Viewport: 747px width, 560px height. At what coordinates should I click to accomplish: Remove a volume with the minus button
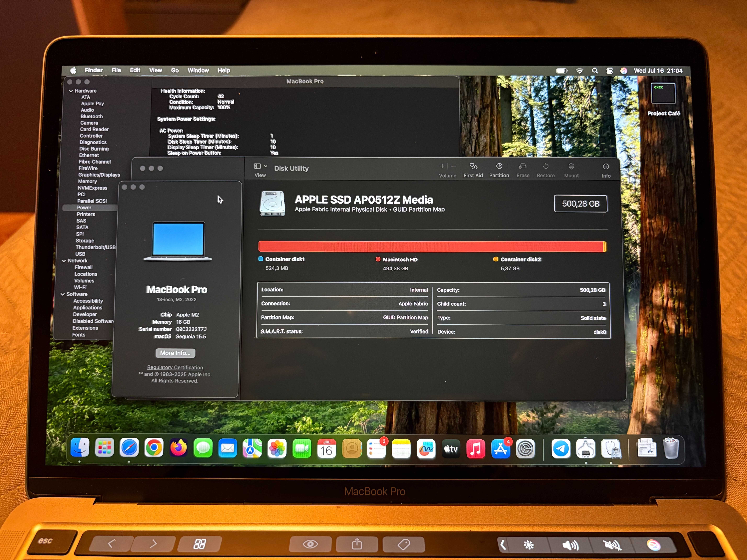tap(454, 166)
